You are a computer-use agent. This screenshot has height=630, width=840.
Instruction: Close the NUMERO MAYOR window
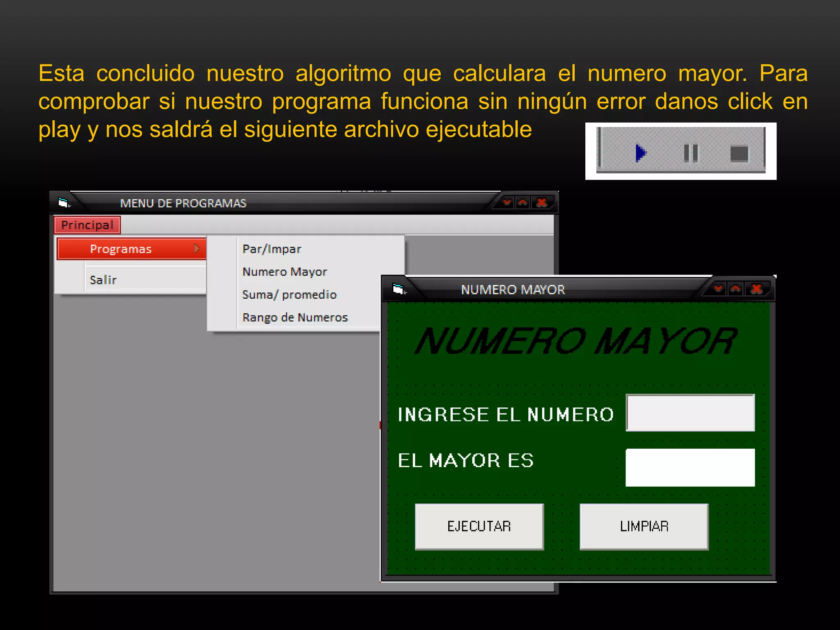pyautogui.click(x=757, y=289)
